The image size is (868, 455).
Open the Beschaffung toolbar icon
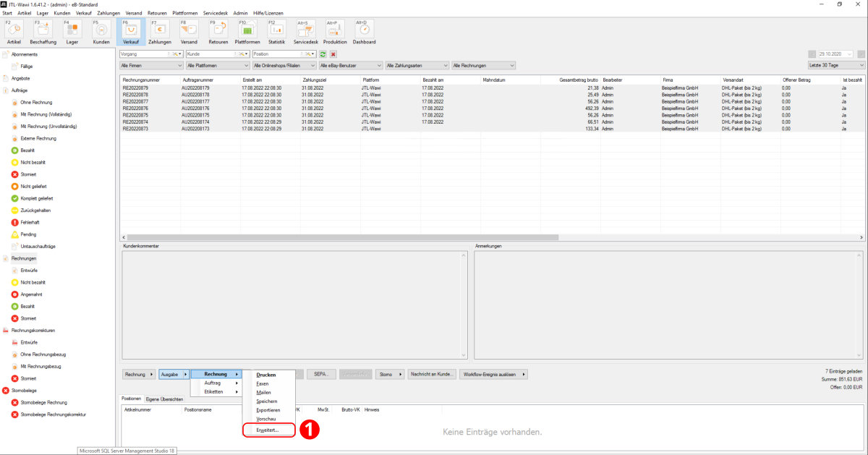point(43,31)
